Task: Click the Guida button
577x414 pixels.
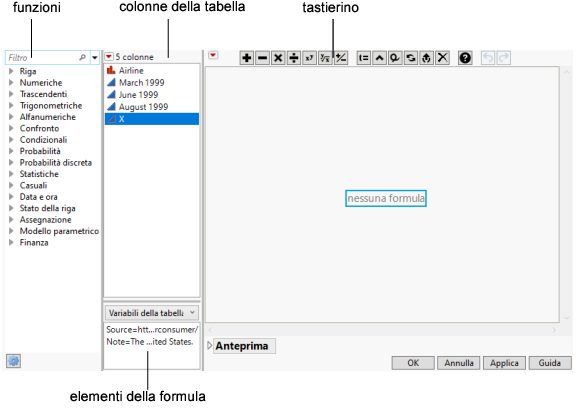Action: pos(550,363)
